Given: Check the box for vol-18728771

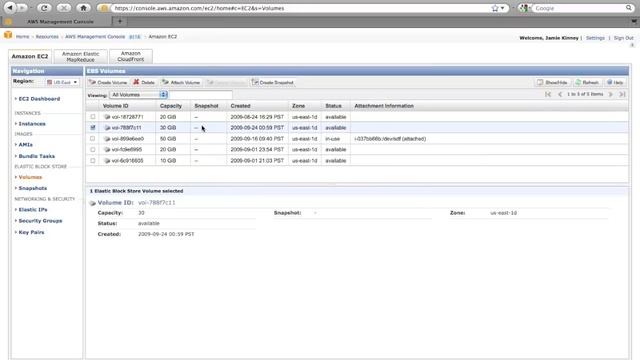Looking at the screenshot, I should [x=93, y=117].
